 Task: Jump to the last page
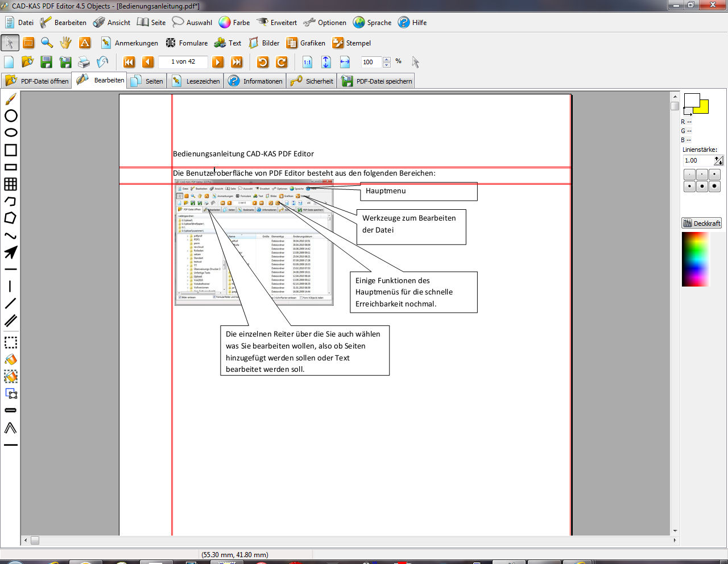pyautogui.click(x=237, y=62)
